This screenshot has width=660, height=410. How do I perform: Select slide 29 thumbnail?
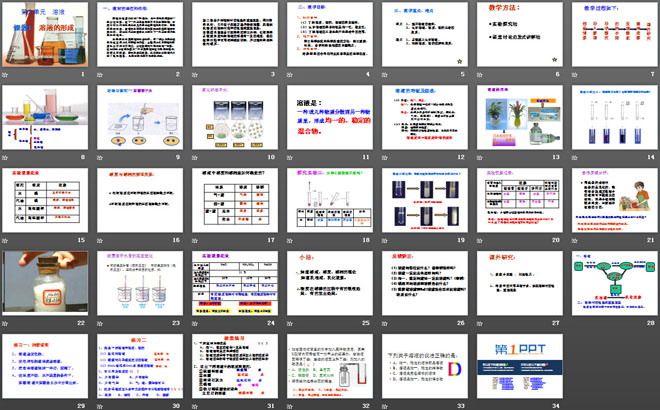coord(45,366)
